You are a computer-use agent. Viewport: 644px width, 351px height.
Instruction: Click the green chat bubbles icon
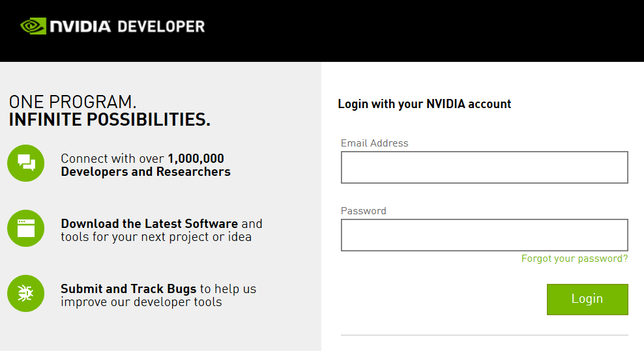26,163
